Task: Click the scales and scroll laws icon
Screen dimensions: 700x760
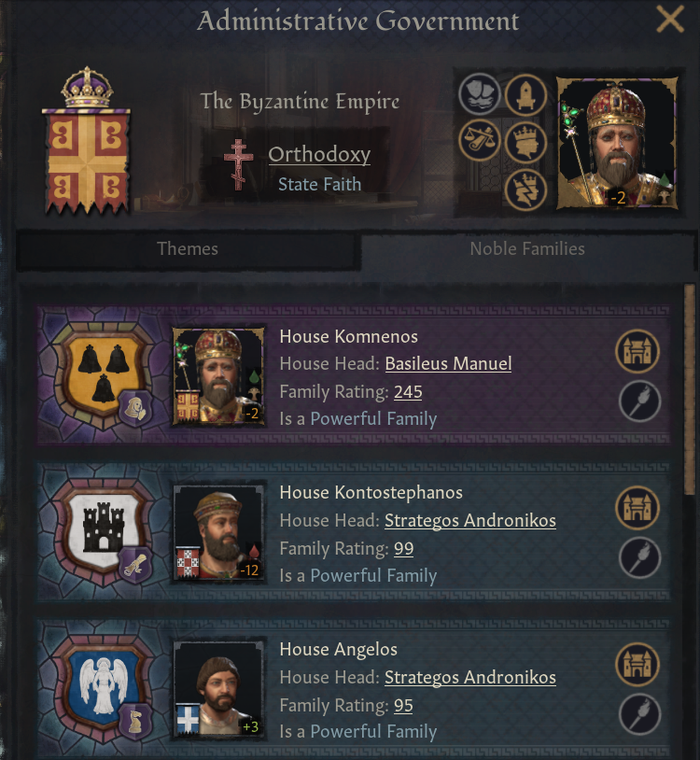Action: (x=479, y=143)
